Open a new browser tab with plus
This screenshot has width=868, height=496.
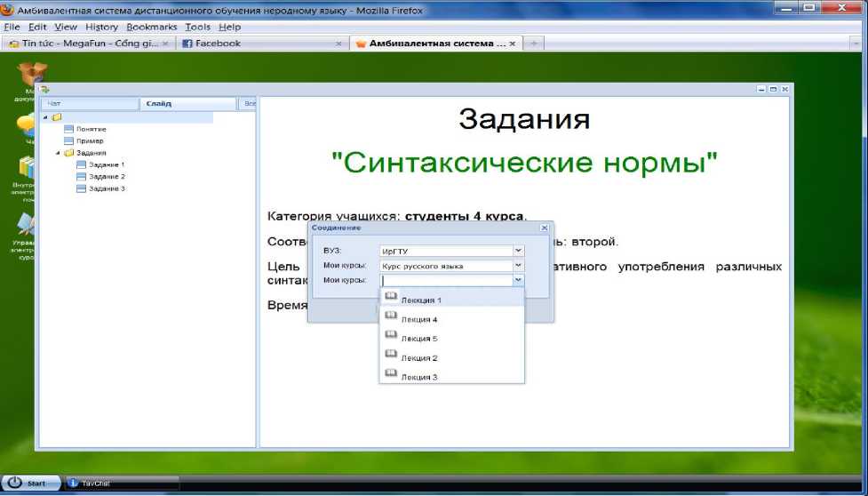(534, 44)
